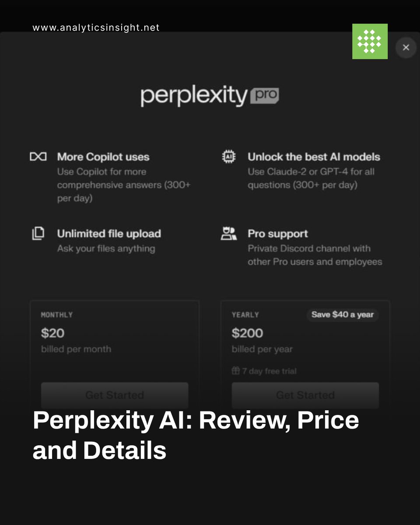This screenshot has height=525, width=420.
Task: Click the Perplexity wordmark logo
Action: pos(192,95)
